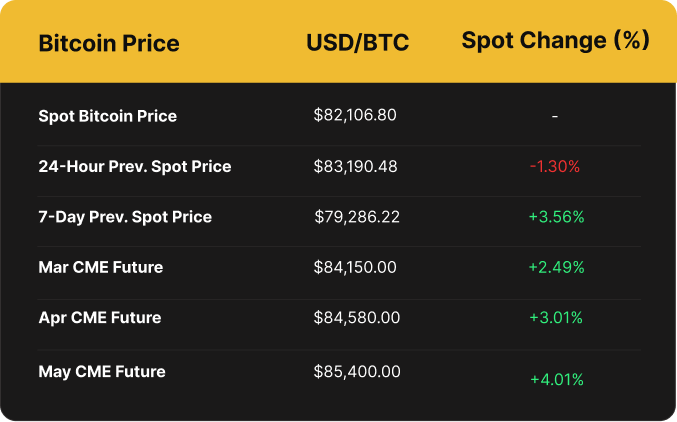The image size is (677, 422).
Task: Select the 24-Hour Prev. Spot Price label
Action: click(x=135, y=166)
